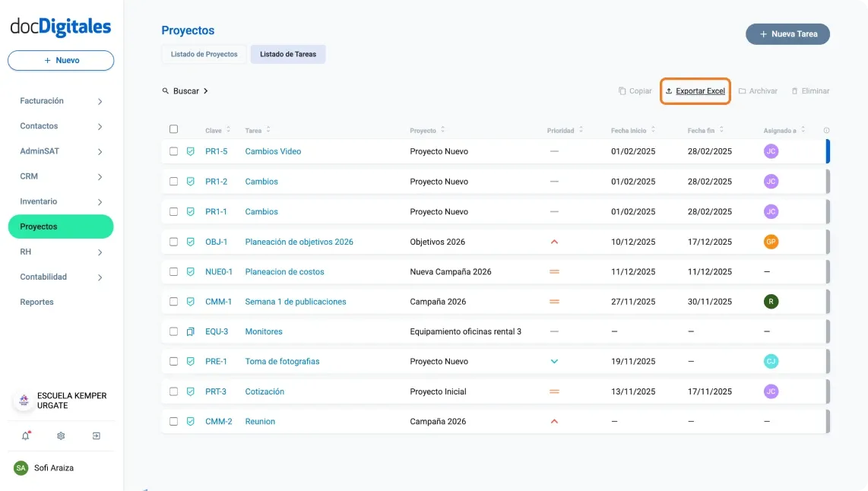Viewport: 868px width, 491px height.
Task: Click the GP assignee avatar for OBJ-1
Action: pos(771,242)
